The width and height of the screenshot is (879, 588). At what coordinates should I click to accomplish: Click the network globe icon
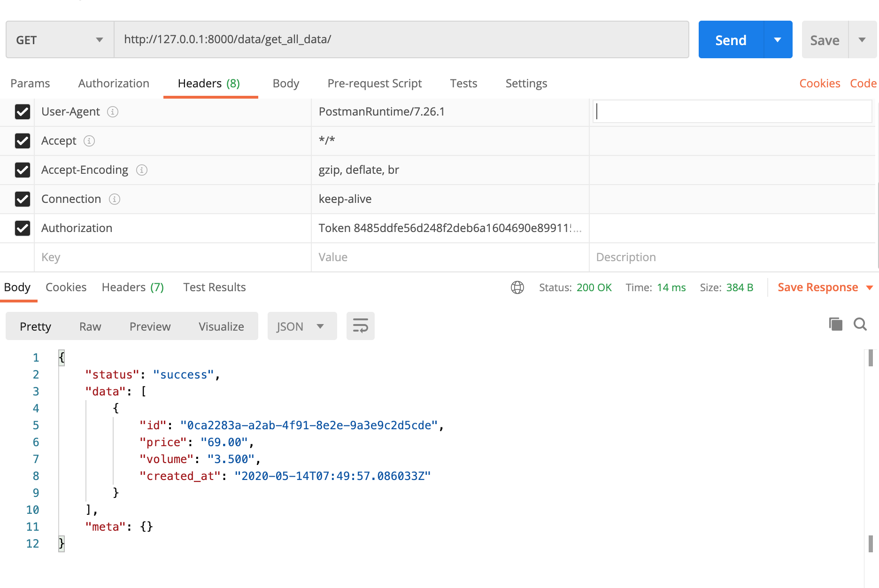pyautogui.click(x=517, y=287)
